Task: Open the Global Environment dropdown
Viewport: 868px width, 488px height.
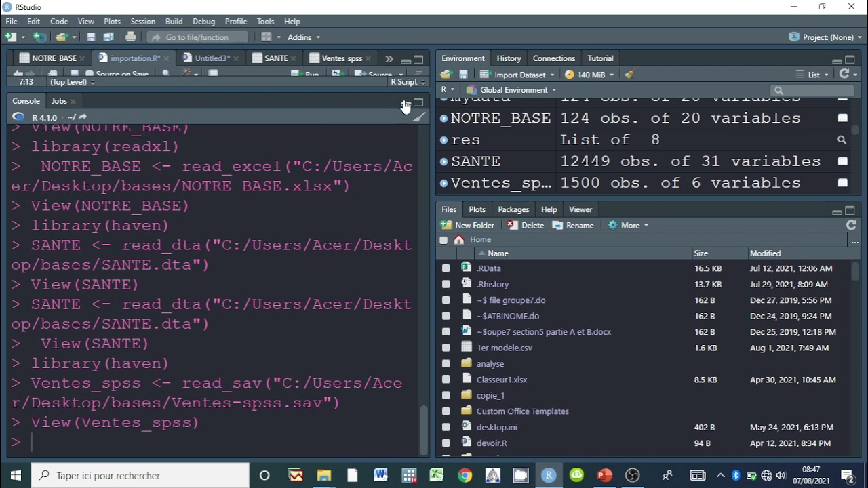Action: (x=512, y=90)
